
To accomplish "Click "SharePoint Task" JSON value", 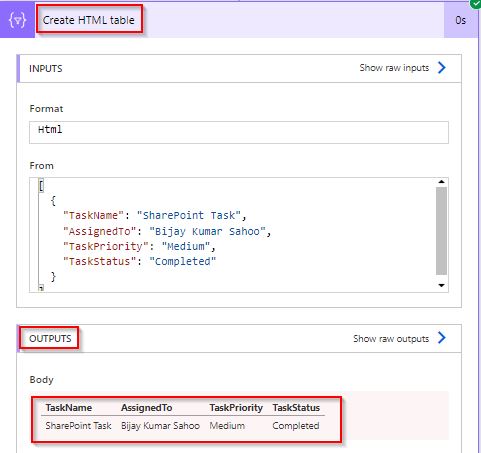I will [189, 215].
